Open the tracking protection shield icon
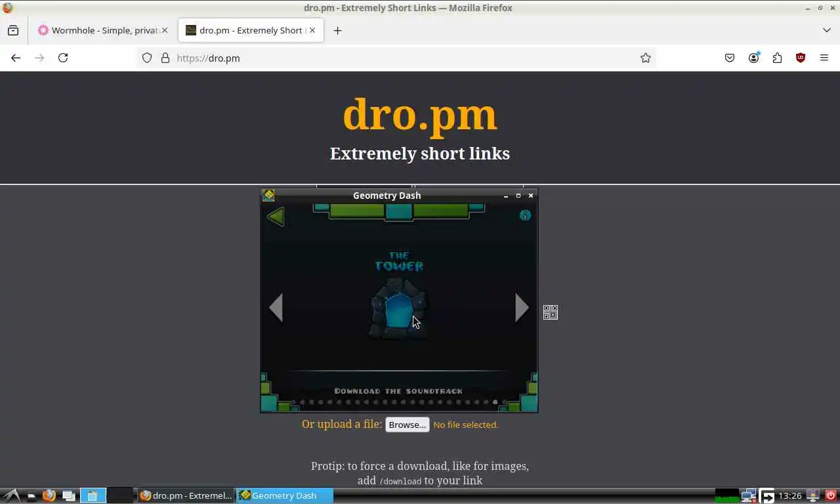Image resolution: width=840 pixels, height=504 pixels. 147,58
